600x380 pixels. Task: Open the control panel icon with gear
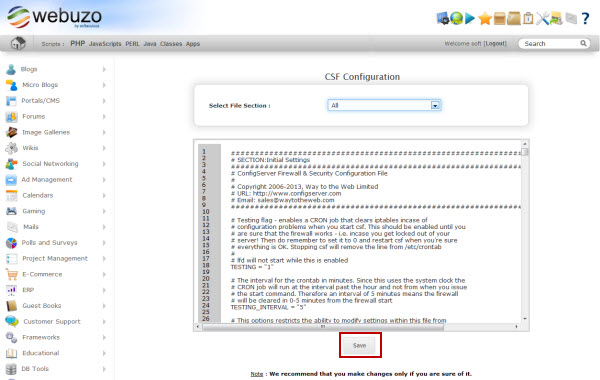pyautogui.click(x=443, y=18)
